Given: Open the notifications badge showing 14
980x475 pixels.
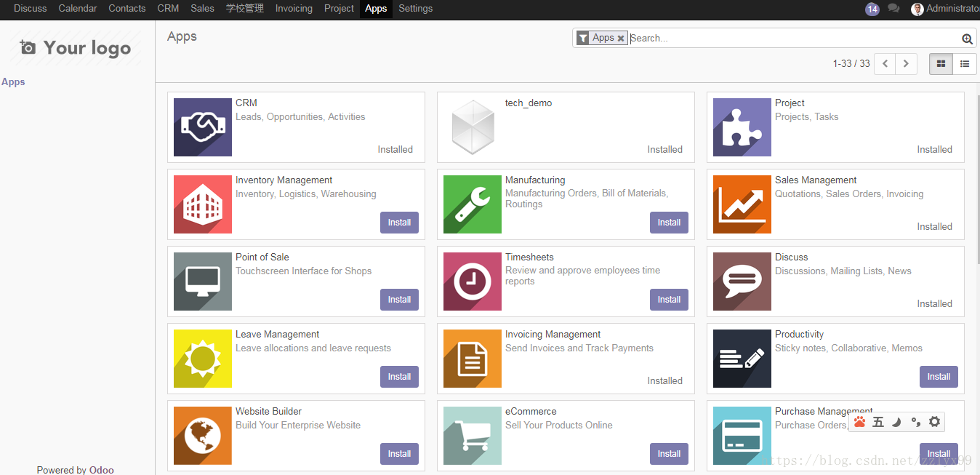Looking at the screenshot, I should 872,9.
